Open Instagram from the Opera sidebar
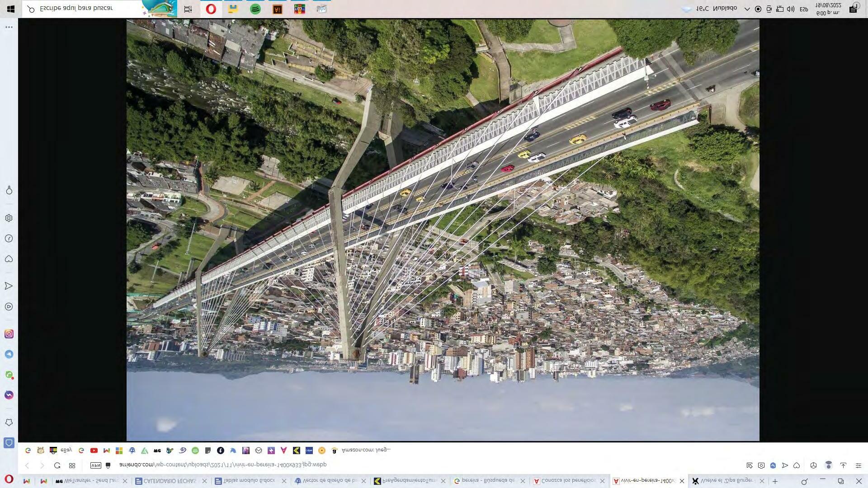This screenshot has width=868, height=488. tap(9, 334)
